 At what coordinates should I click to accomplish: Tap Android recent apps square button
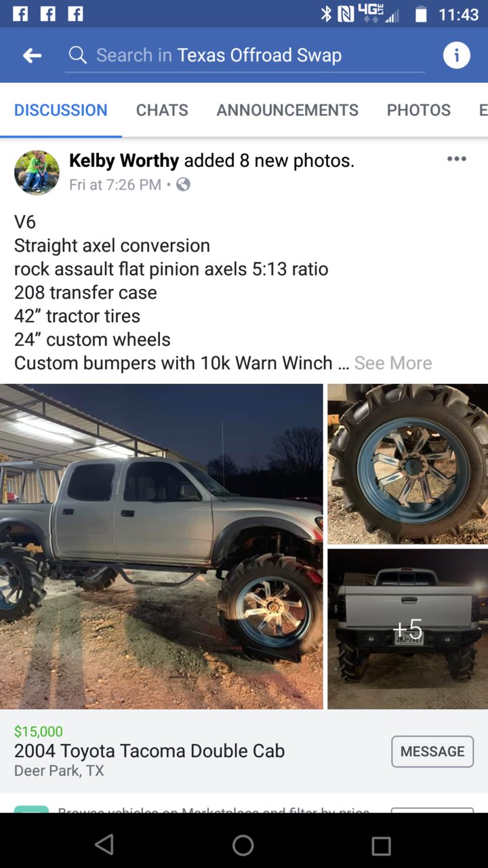382,846
